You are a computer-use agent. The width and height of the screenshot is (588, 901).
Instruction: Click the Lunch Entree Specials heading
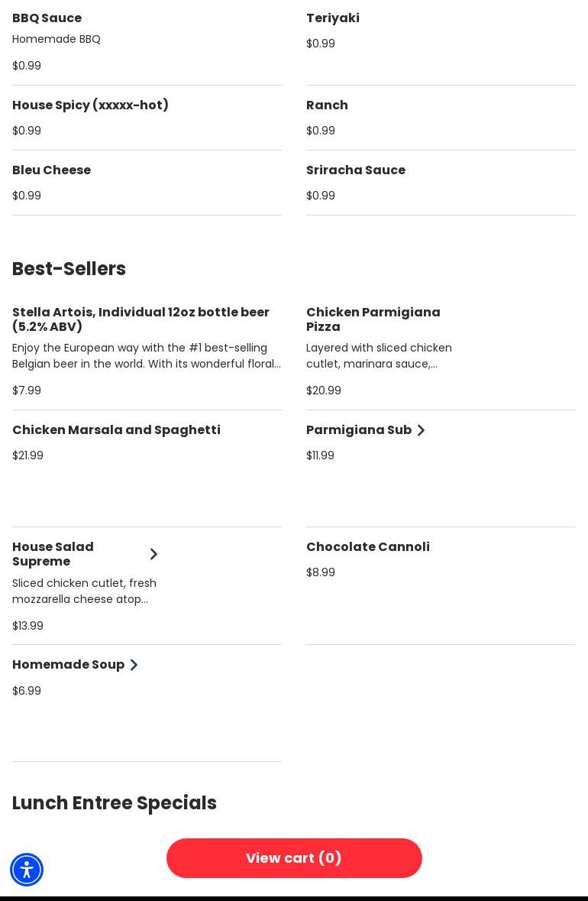[115, 803]
